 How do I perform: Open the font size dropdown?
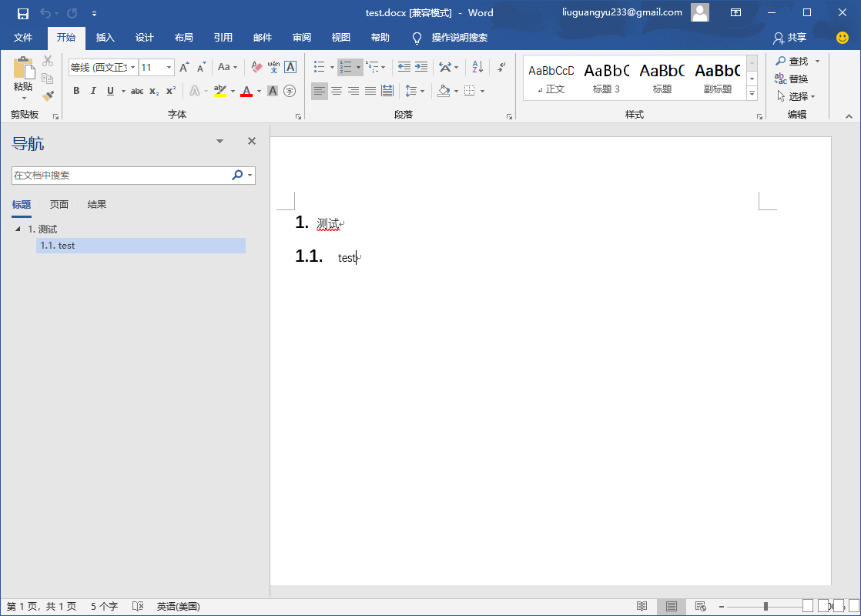click(x=169, y=68)
